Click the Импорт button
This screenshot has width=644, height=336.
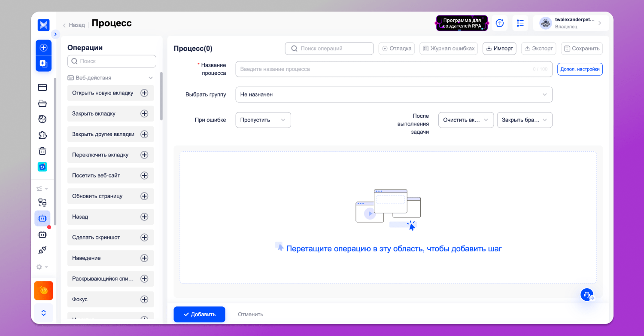[x=499, y=49]
